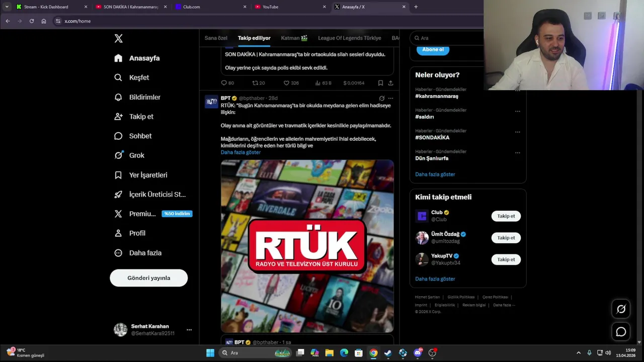Open Windows Start menu
This screenshot has width=644, height=362.
coord(210,353)
